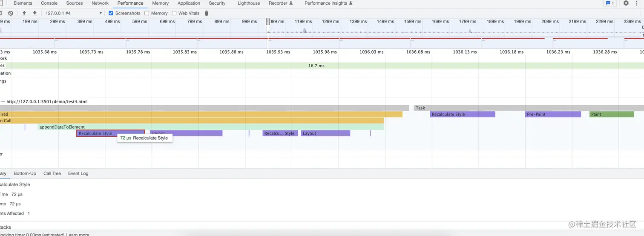Click the reload-and-record icon in the toolbar
The width and height of the screenshot is (644, 236).
(1, 13)
